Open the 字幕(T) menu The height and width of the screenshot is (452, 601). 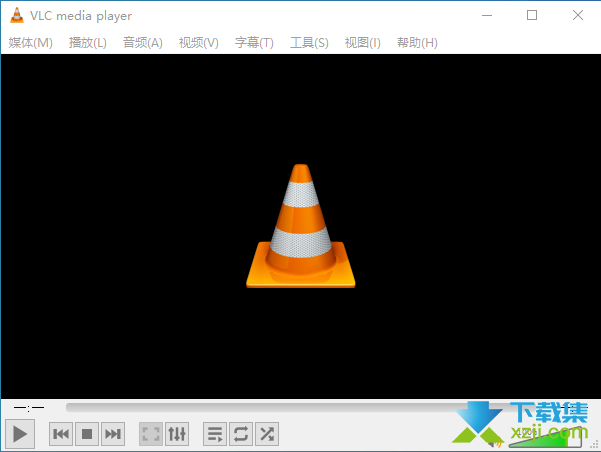tap(254, 43)
